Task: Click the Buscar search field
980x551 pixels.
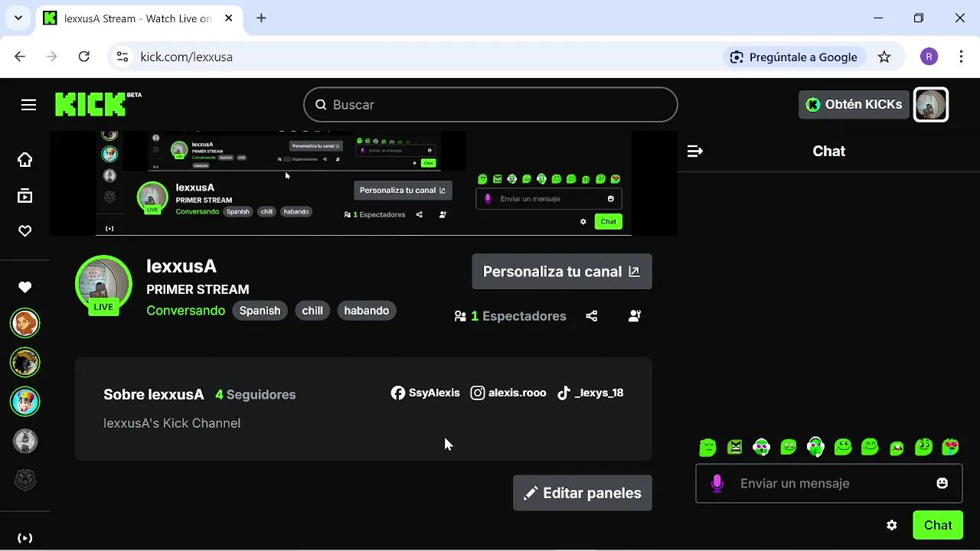Action: (491, 105)
